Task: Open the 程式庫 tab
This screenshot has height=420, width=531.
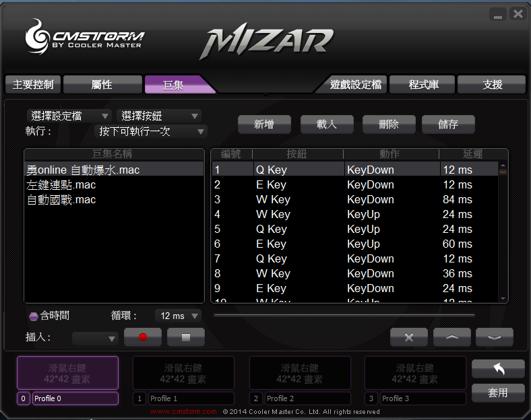Action: click(x=423, y=84)
